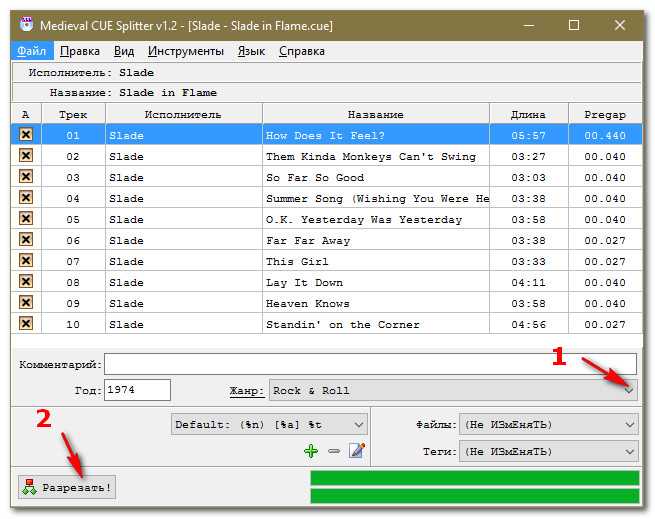
Task: Click the Исполнитель: Slade header line
Action: click(x=327, y=73)
